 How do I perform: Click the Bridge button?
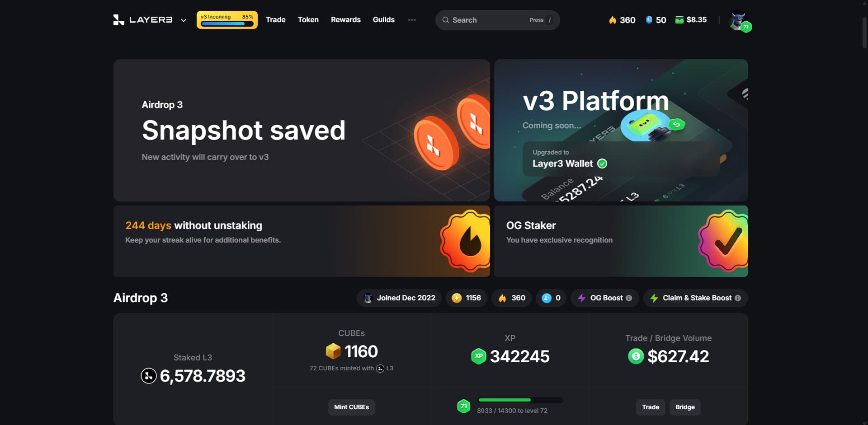685,407
